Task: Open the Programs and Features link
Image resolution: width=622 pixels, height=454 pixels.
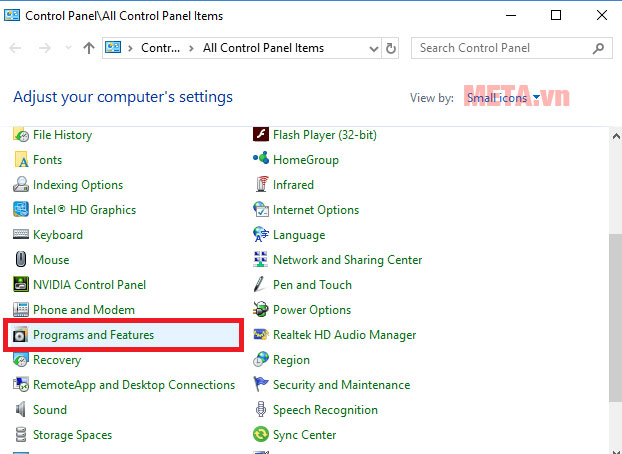Action: (93, 335)
